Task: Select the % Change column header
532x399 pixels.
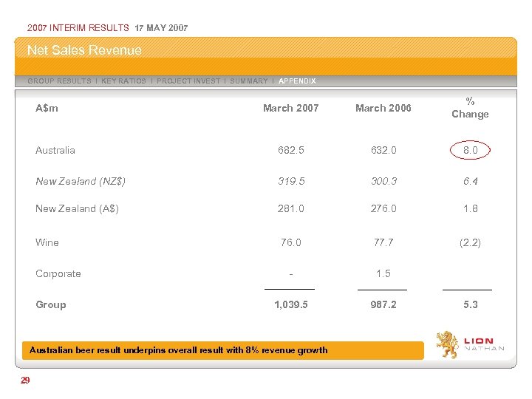Action: [x=470, y=108]
